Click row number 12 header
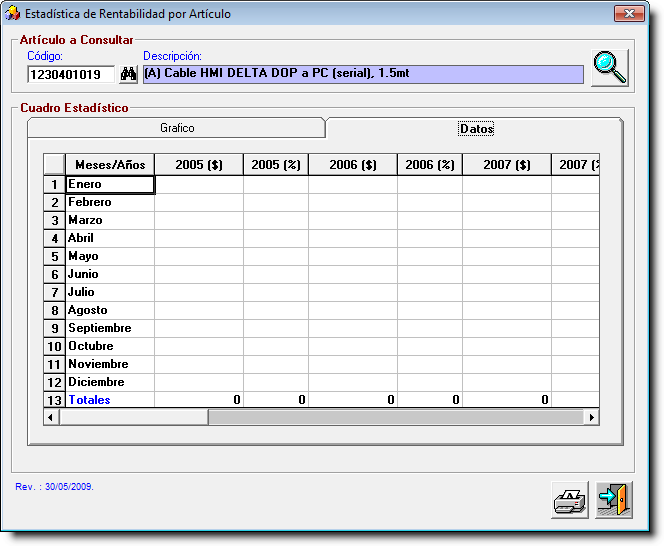Image resolution: width=664 pixels, height=546 pixels. click(54, 382)
